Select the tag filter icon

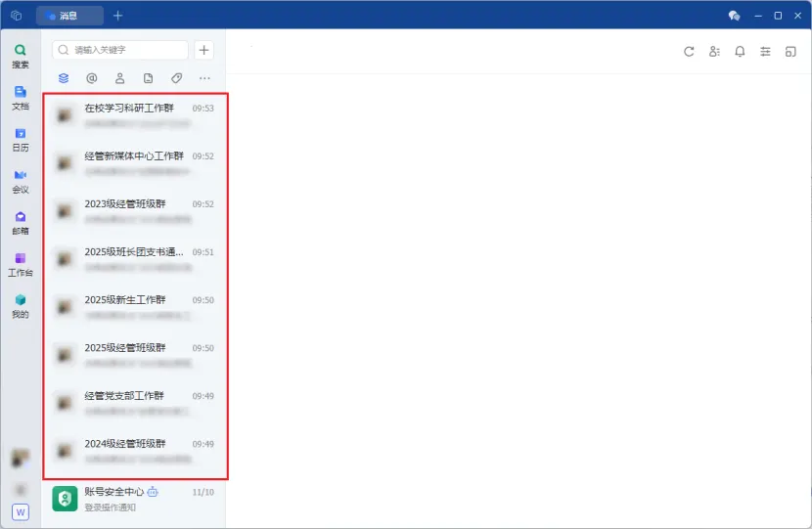coord(177,78)
